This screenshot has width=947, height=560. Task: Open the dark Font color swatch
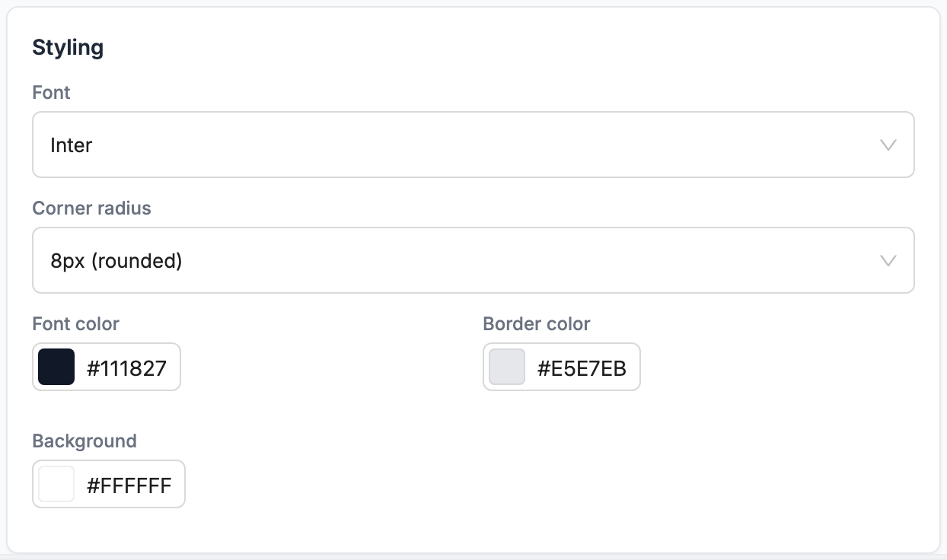56,367
